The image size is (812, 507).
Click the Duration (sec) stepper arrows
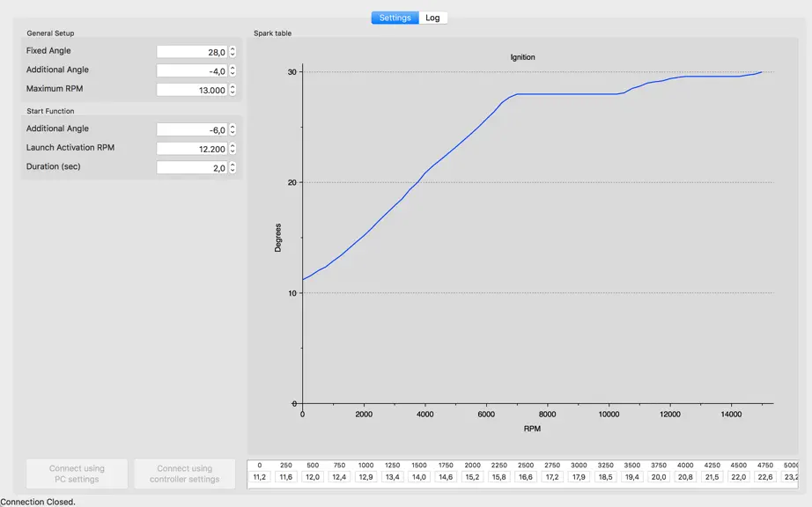(233, 167)
